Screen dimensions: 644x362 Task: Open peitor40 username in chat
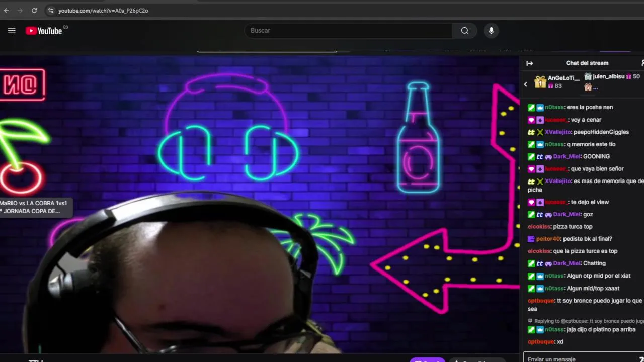(548, 239)
